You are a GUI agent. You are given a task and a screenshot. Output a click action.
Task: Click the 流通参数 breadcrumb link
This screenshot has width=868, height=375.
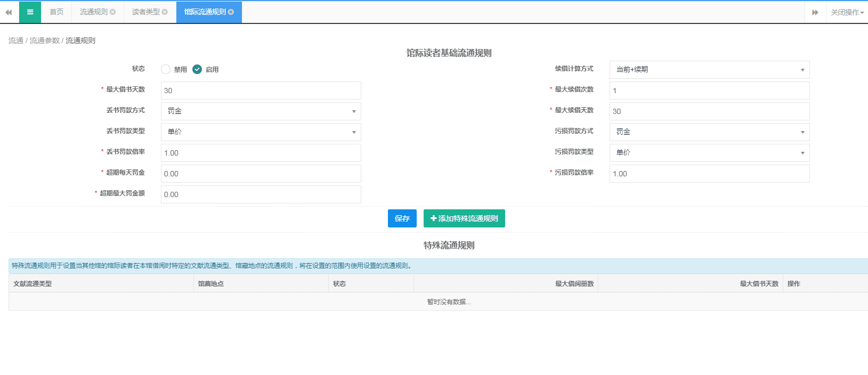point(45,40)
